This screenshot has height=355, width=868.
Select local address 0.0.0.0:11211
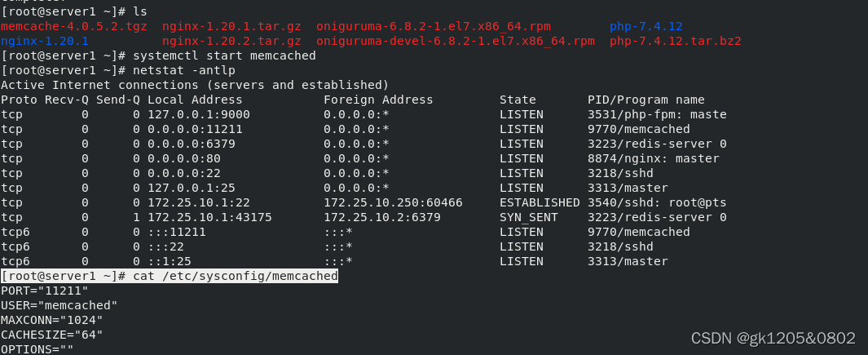(x=195, y=129)
